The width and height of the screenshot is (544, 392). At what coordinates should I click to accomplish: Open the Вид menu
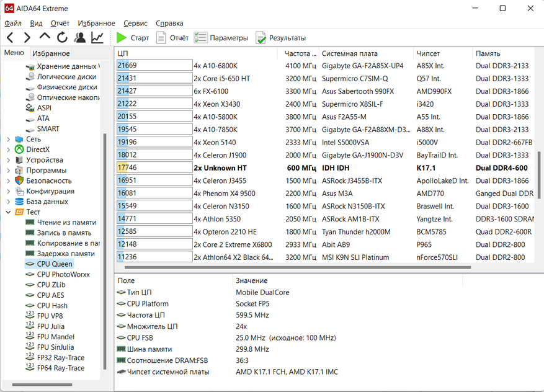click(36, 23)
